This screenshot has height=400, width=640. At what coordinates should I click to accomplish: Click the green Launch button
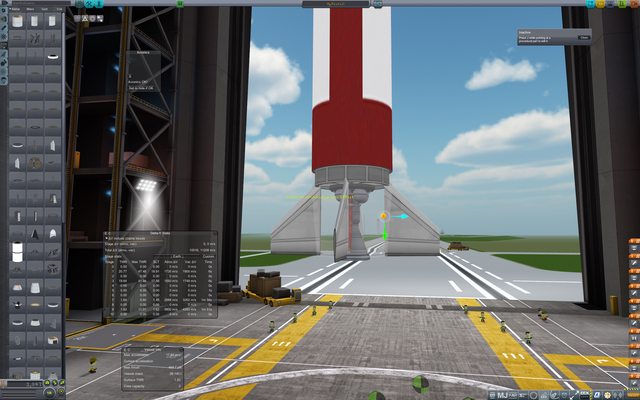[x=622, y=4]
